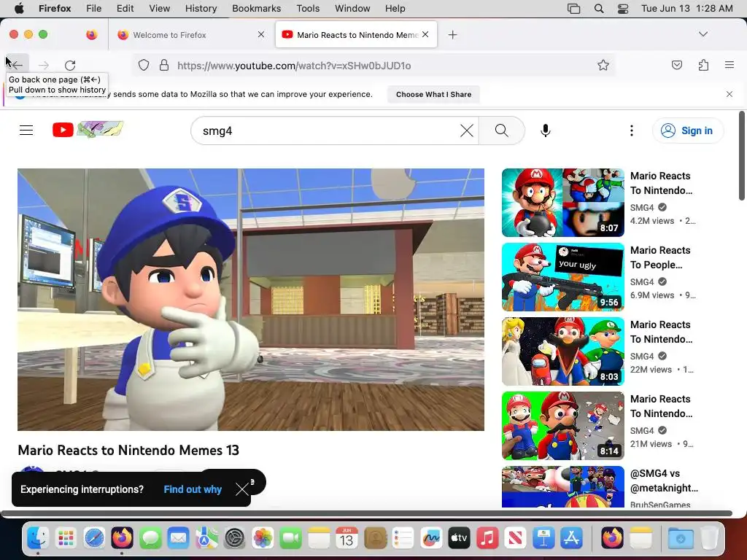Open the Apple menu

(19, 9)
